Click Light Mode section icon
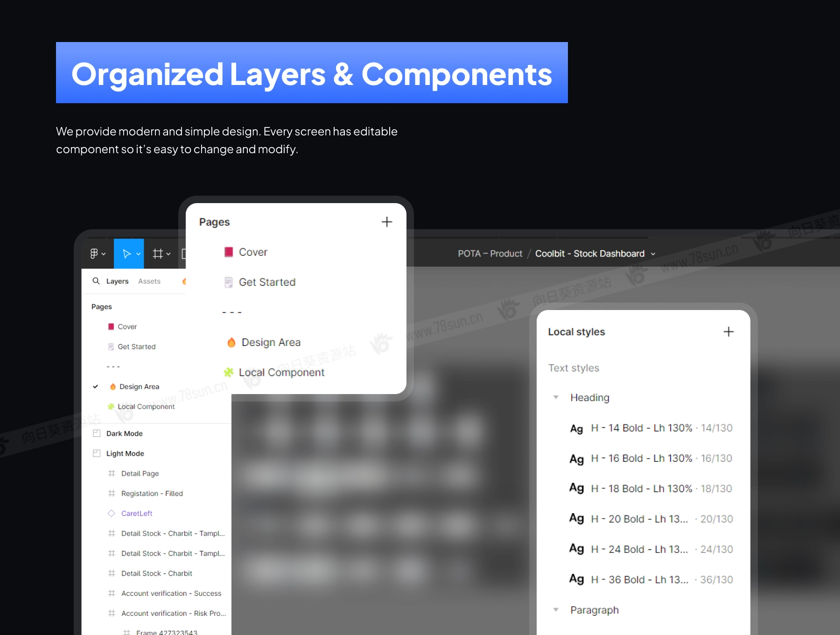This screenshot has height=635, width=840. 97,453
